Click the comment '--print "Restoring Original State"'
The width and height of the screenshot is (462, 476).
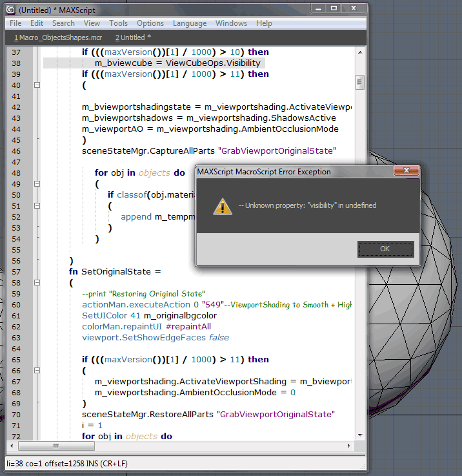click(143, 294)
